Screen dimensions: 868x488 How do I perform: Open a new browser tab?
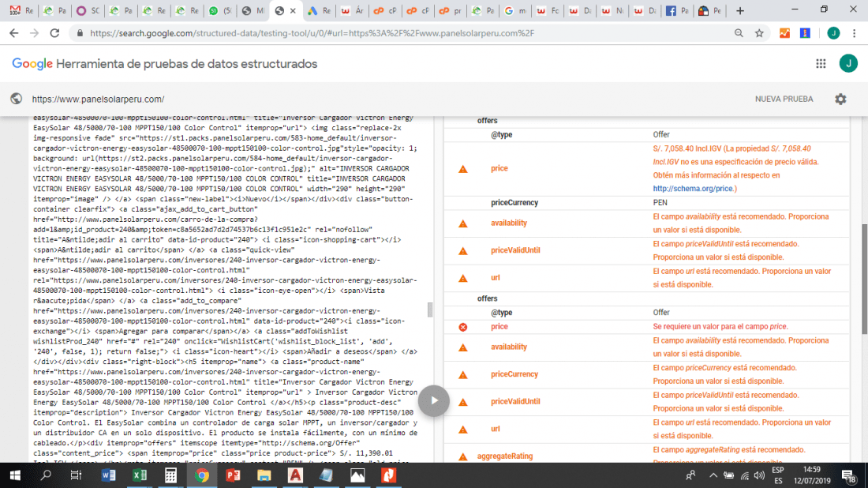[739, 10]
